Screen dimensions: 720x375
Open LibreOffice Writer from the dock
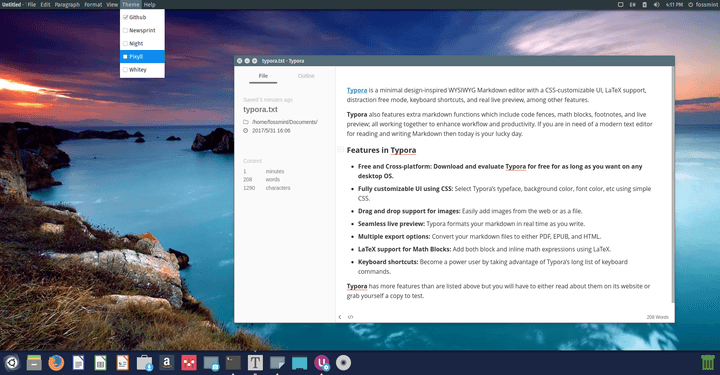pos(79,363)
